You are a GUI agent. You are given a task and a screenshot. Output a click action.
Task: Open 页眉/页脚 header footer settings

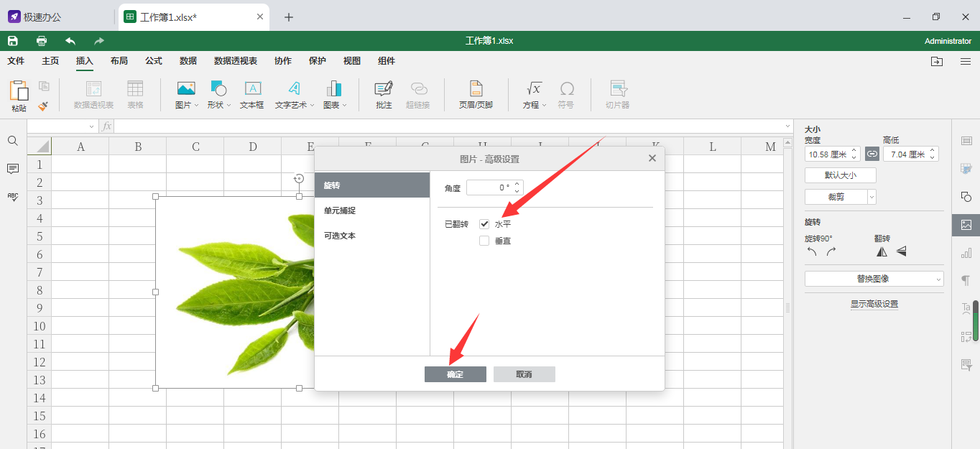pyautogui.click(x=476, y=96)
